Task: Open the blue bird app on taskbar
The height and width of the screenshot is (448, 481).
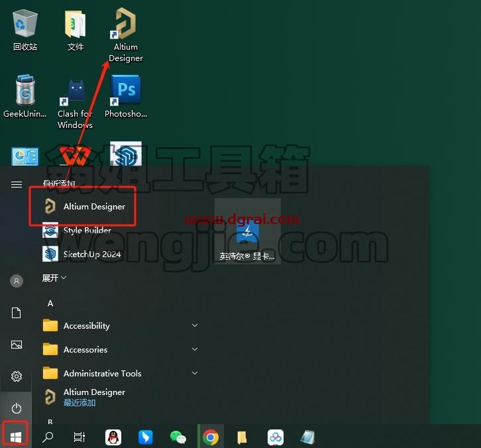Action: [x=145, y=437]
